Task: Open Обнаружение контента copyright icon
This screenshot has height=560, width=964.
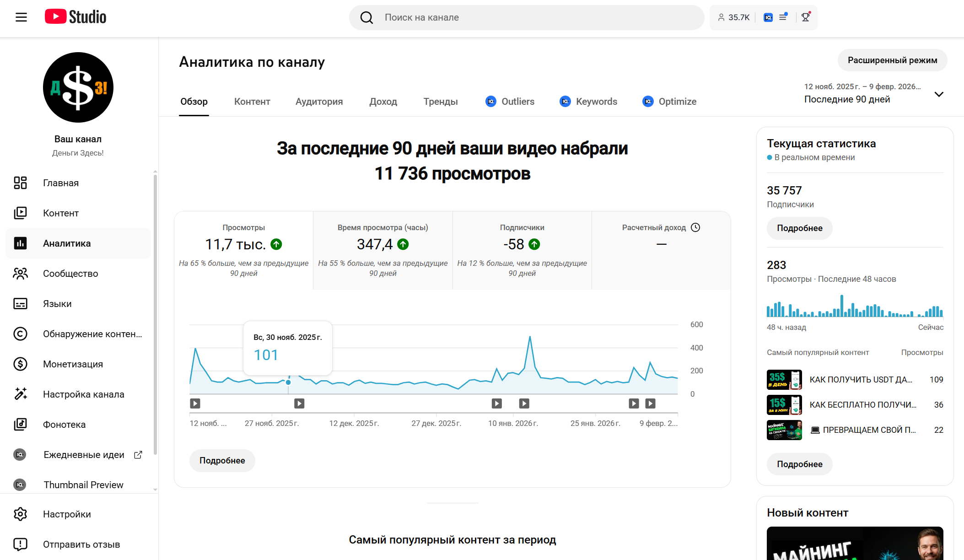Action: click(20, 334)
